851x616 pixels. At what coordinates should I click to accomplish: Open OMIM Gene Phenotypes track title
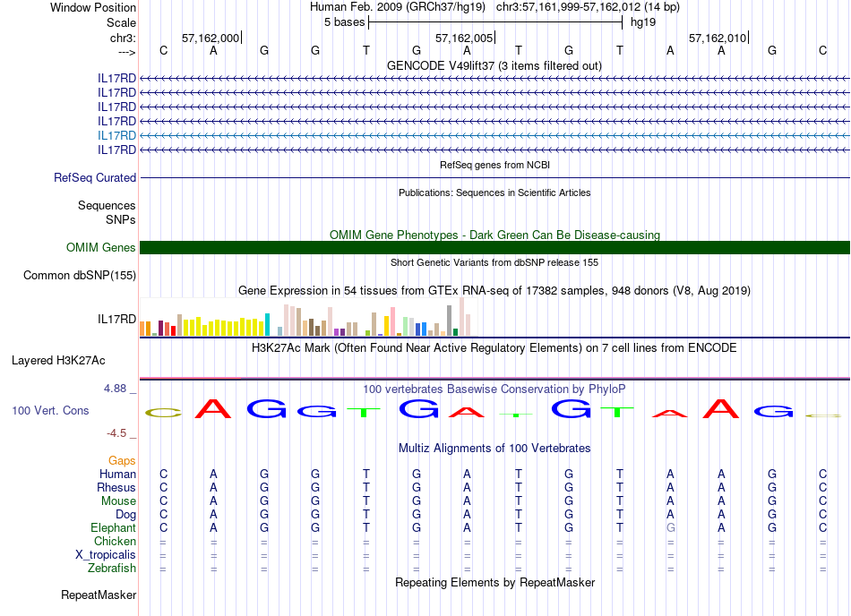tap(494, 235)
